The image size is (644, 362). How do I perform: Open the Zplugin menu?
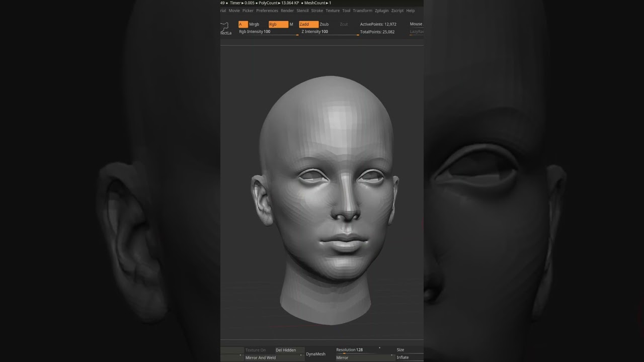382,11
